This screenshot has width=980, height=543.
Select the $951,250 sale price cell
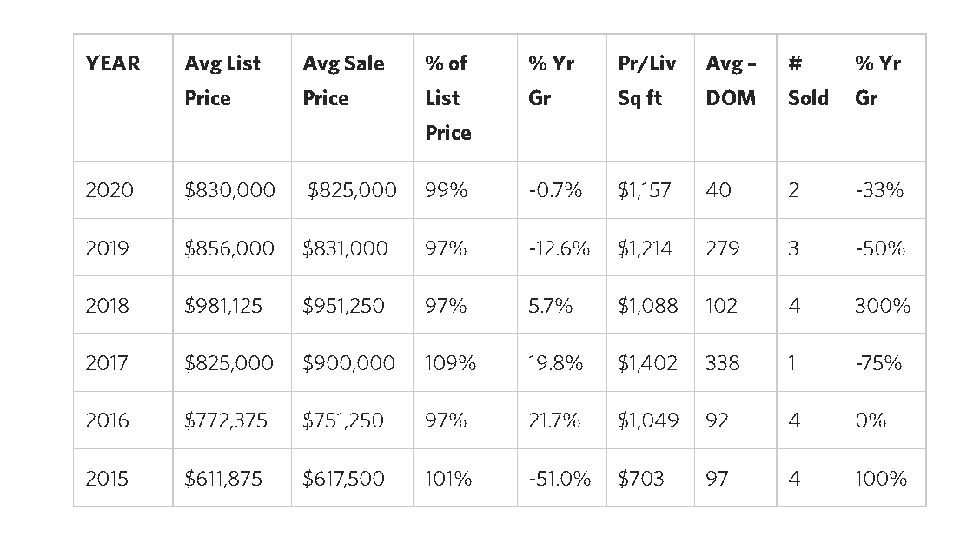pos(343,305)
